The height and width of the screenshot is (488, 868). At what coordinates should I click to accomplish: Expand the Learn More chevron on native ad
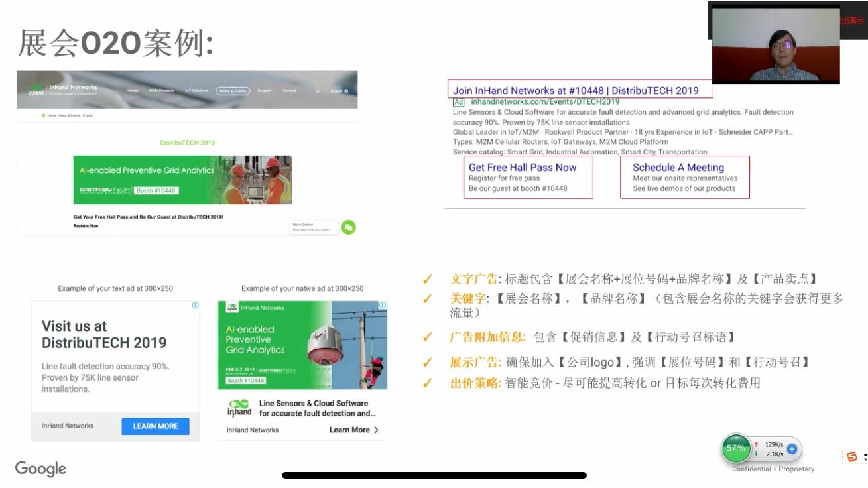click(x=376, y=430)
